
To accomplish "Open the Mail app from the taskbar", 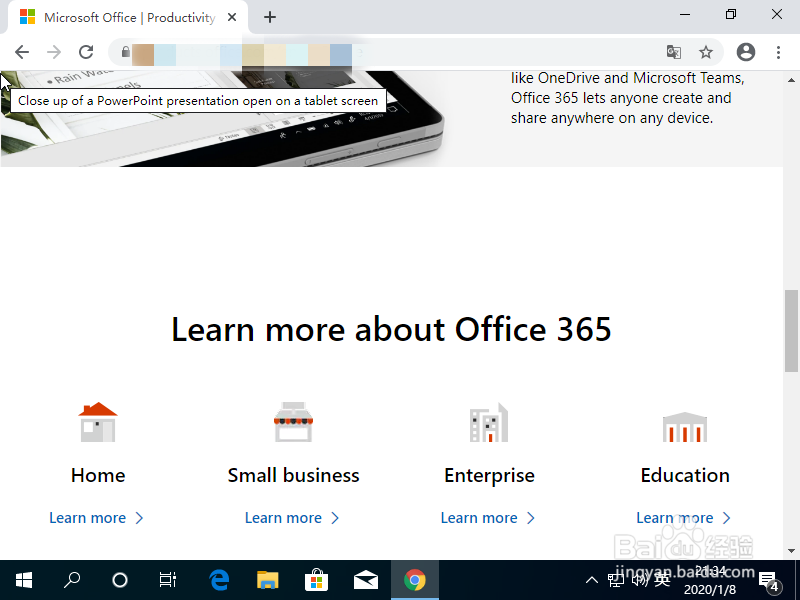I will tap(366, 580).
